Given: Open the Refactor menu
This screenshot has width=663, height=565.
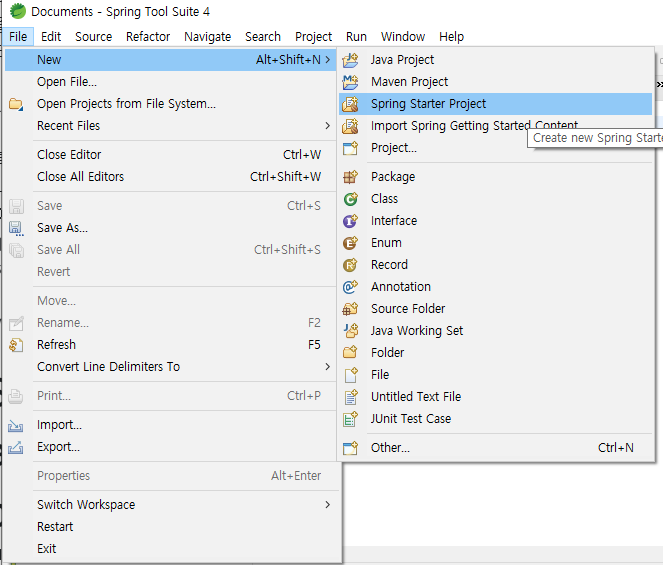Looking at the screenshot, I should 148,37.
